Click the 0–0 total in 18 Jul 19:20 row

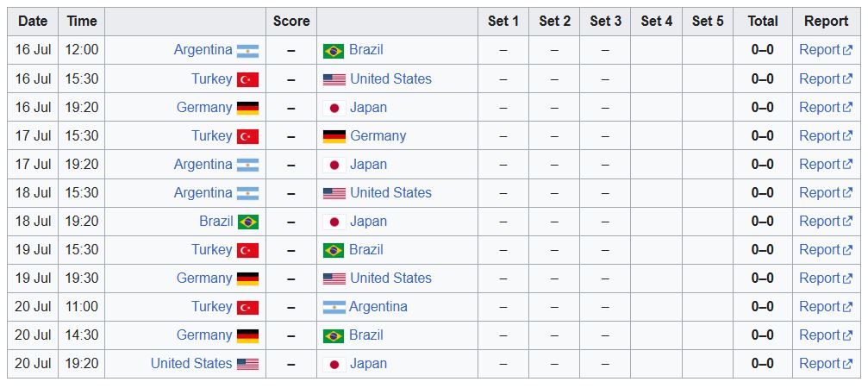[762, 222]
